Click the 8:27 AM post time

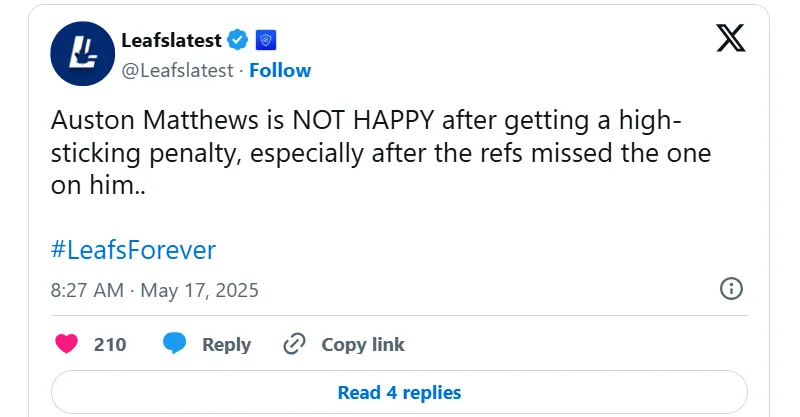(87, 290)
